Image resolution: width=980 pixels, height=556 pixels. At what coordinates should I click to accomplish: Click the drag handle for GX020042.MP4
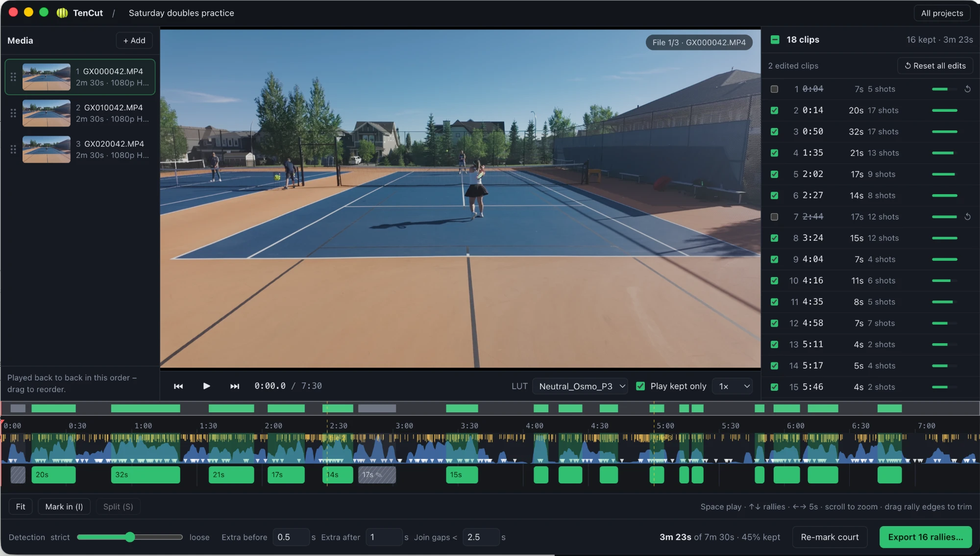click(13, 149)
